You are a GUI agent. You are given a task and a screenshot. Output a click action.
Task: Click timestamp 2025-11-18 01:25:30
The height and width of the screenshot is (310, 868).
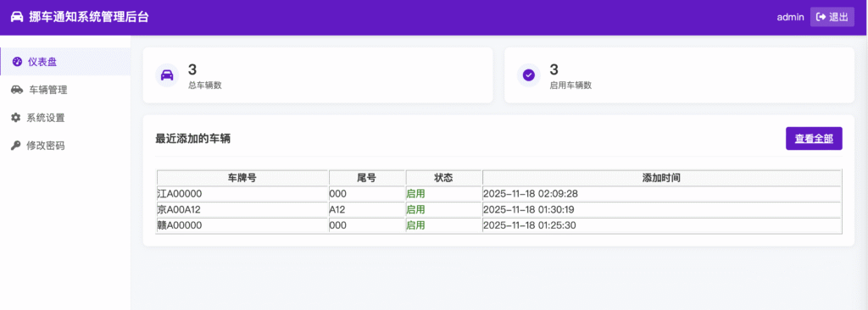pos(531,225)
